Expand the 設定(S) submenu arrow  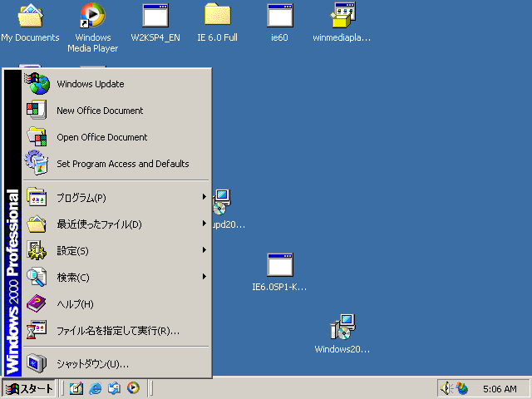click(204, 250)
